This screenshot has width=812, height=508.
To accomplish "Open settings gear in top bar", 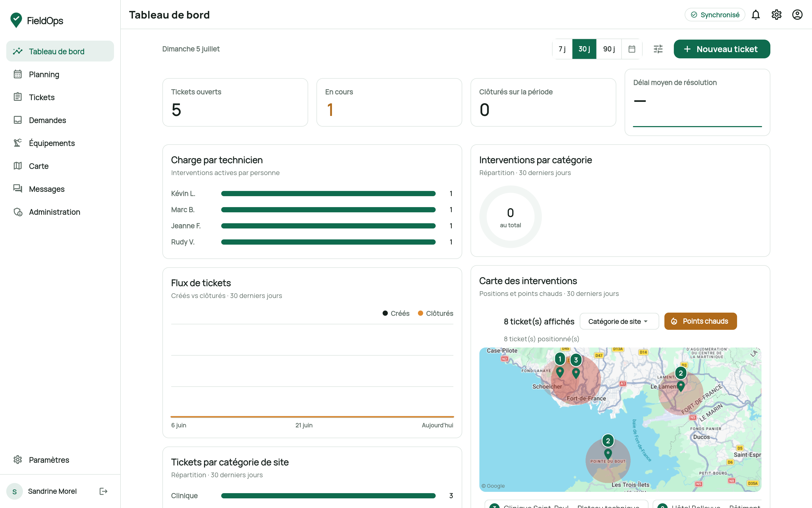I will click(x=776, y=15).
